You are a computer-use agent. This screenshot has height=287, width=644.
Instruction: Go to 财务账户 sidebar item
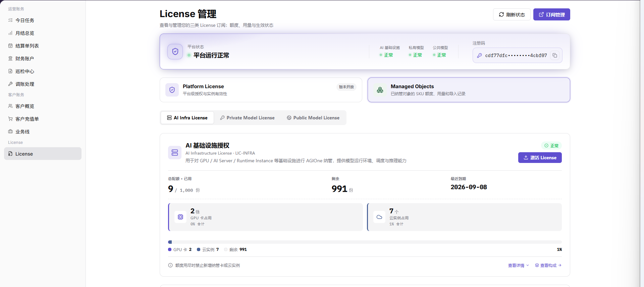pyautogui.click(x=43, y=59)
